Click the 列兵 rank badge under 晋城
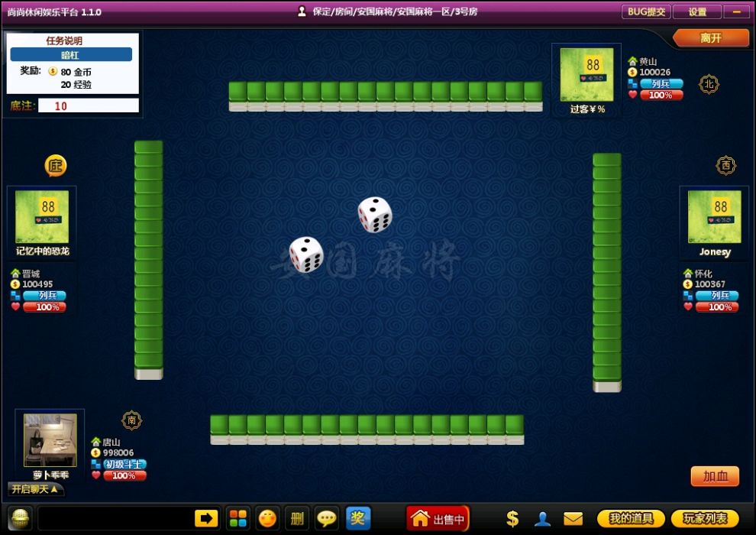Viewport: 756px width, 535px height. 44,295
